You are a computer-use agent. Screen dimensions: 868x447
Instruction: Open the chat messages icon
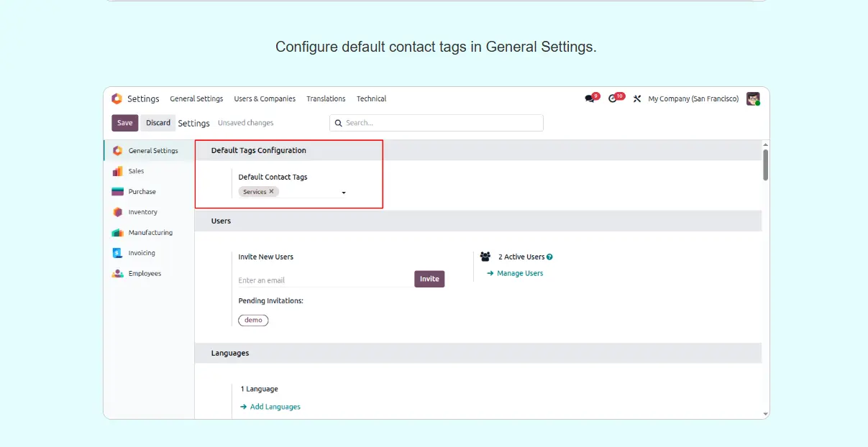tap(590, 98)
